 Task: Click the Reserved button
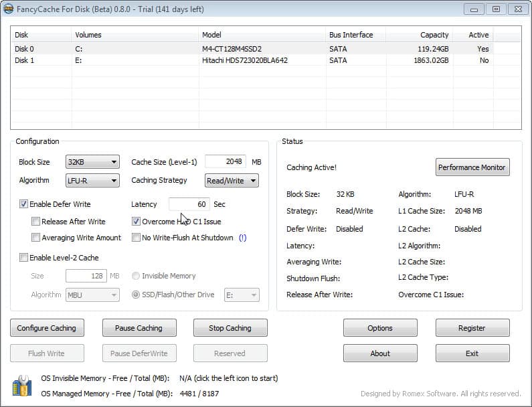pos(230,353)
